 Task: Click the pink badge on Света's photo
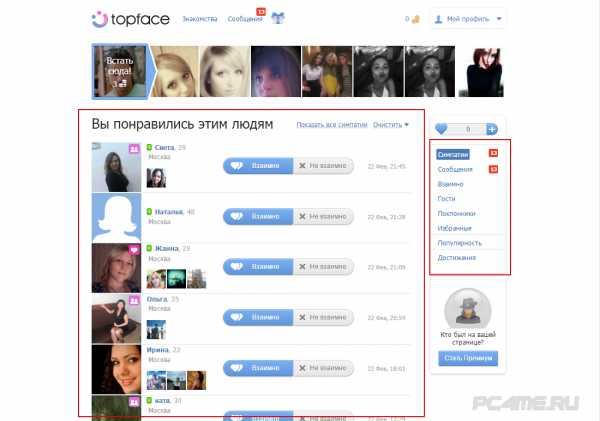point(134,148)
